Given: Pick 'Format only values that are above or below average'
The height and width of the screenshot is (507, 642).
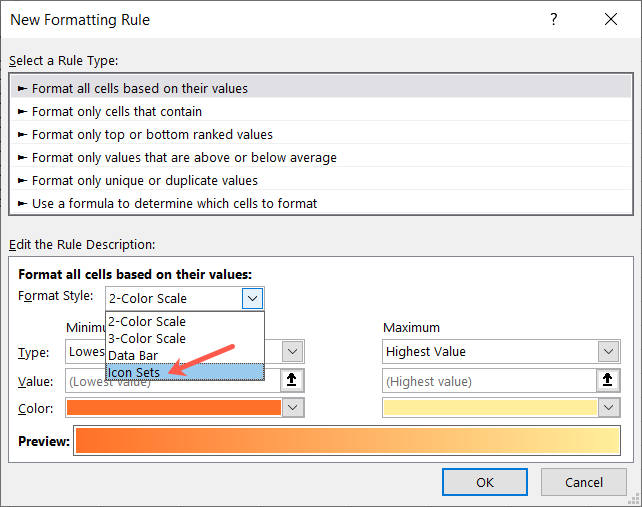Looking at the screenshot, I should coord(184,157).
